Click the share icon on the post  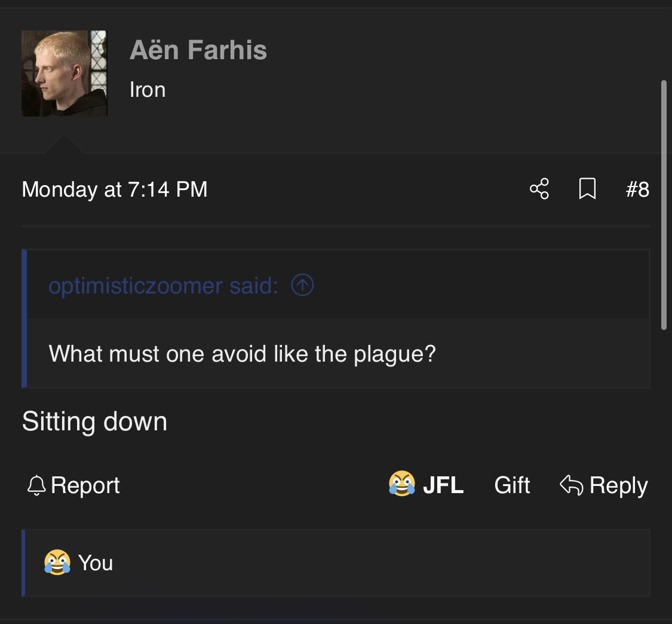[x=539, y=189]
